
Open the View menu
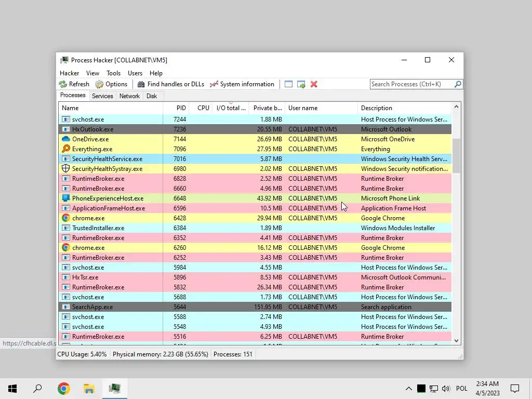[92, 73]
